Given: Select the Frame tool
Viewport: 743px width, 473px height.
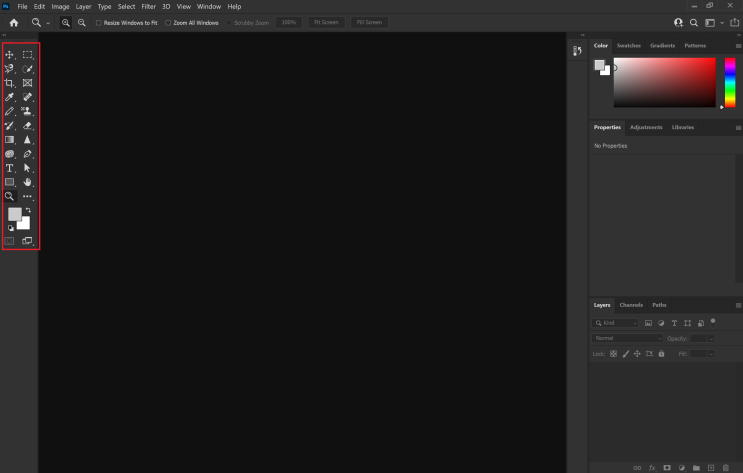Looking at the screenshot, I should click(27, 83).
